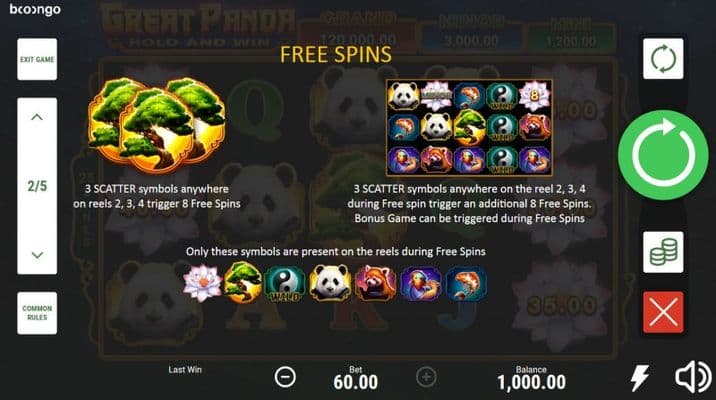The height and width of the screenshot is (400, 716).
Task: Click the red panda symbol icon
Action: pos(375,284)
